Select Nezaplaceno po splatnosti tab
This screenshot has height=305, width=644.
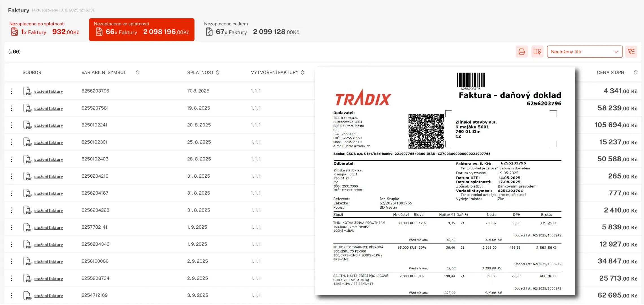point(44,29)
